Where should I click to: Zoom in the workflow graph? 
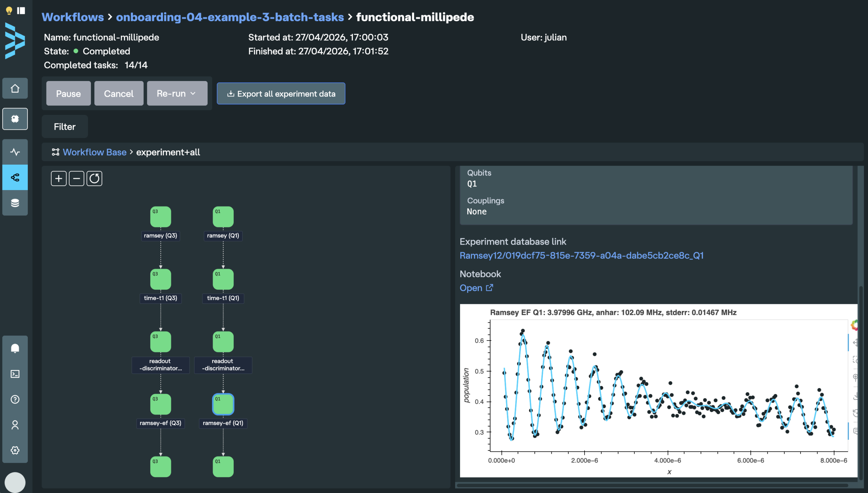tap(59, 178)
